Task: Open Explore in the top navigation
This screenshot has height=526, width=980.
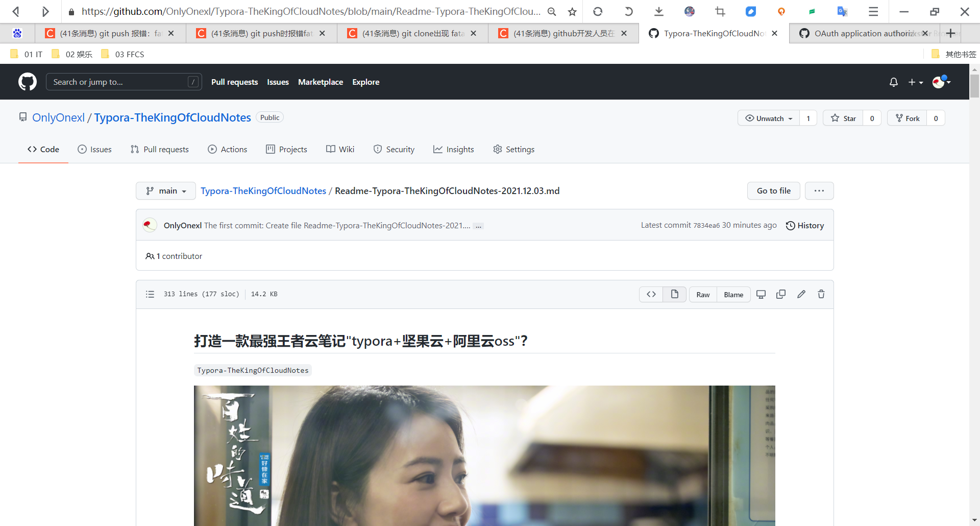Action: 366,82
